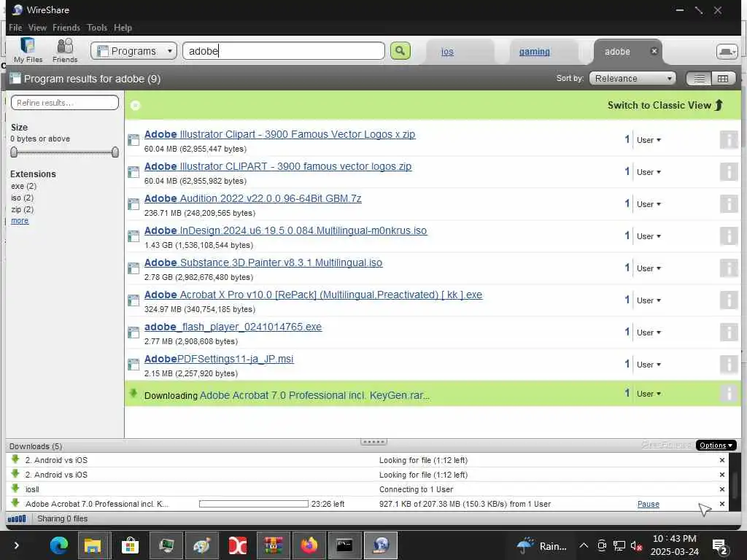Switch to Classic View
This screenshot has height=560, width=747.
[x=665, y=105]
